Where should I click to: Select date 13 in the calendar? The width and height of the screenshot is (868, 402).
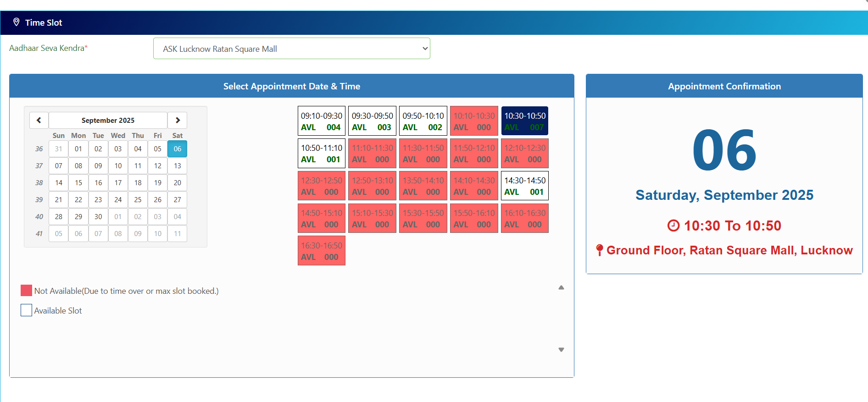(178, 166)
